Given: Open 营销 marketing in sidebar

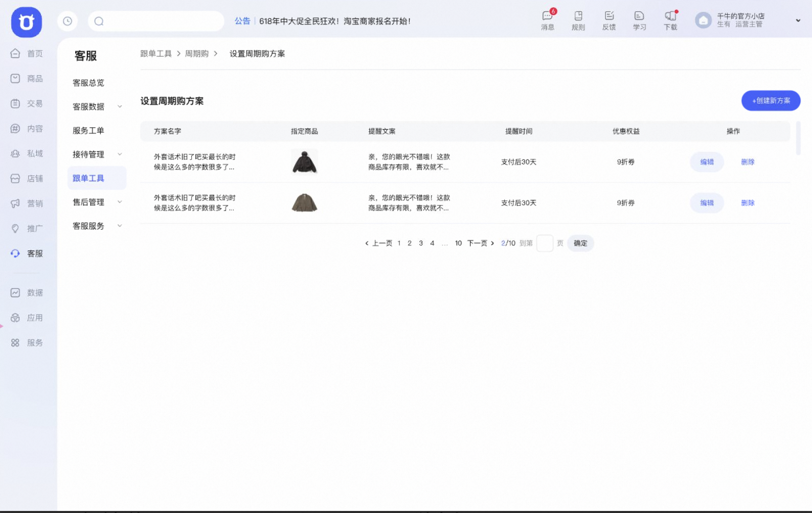Looking at the screenshot, I should pyautogui.click(x=27, y=203).
